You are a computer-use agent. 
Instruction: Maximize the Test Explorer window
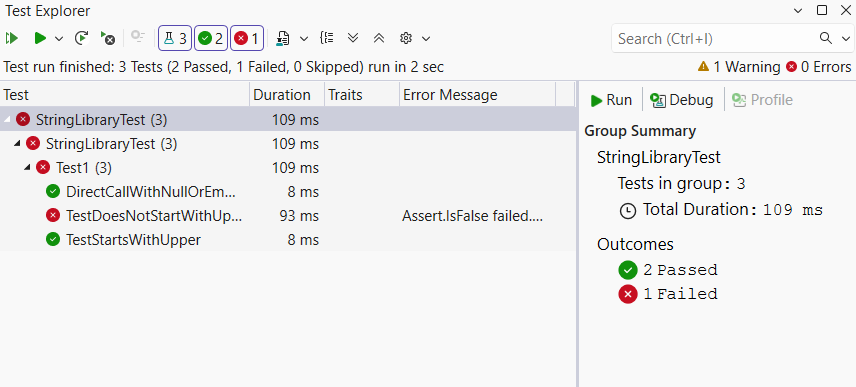click(822, 10)
